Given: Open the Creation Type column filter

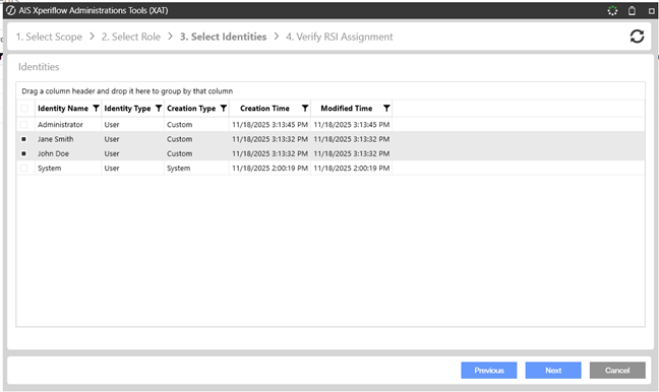Looking at the screenshot, I should pos(224,108).
